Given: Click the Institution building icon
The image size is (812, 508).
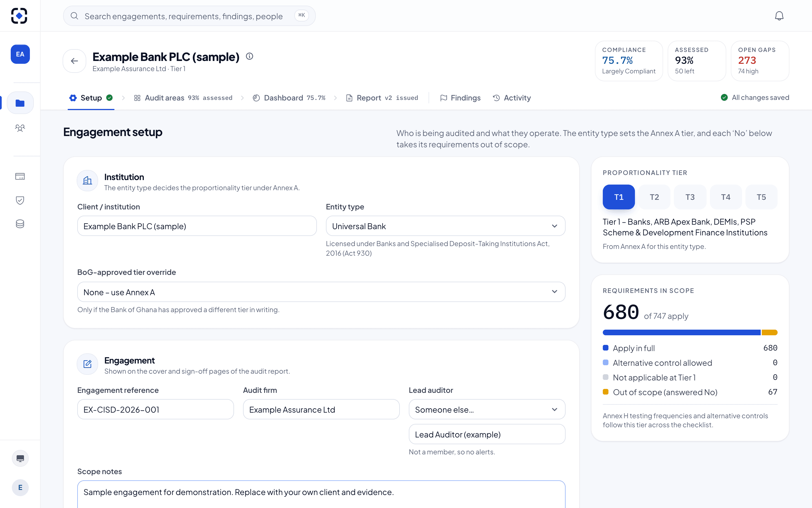Looking at the screenshot, I should point(88,181).
